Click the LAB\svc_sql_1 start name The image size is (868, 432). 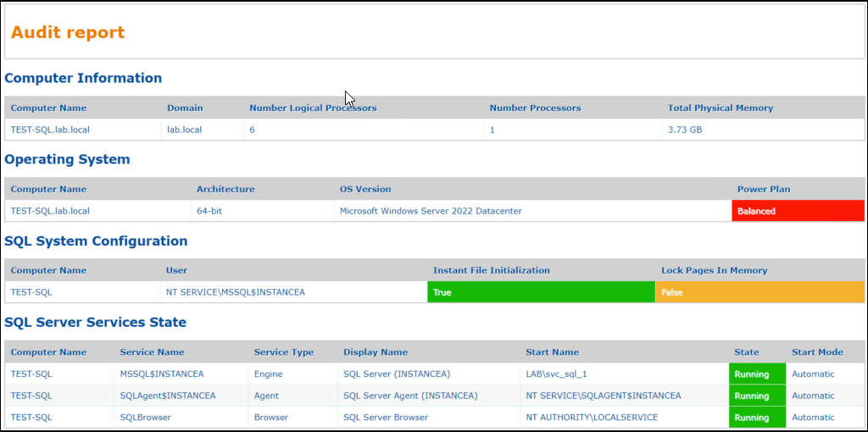pos(556,374)
